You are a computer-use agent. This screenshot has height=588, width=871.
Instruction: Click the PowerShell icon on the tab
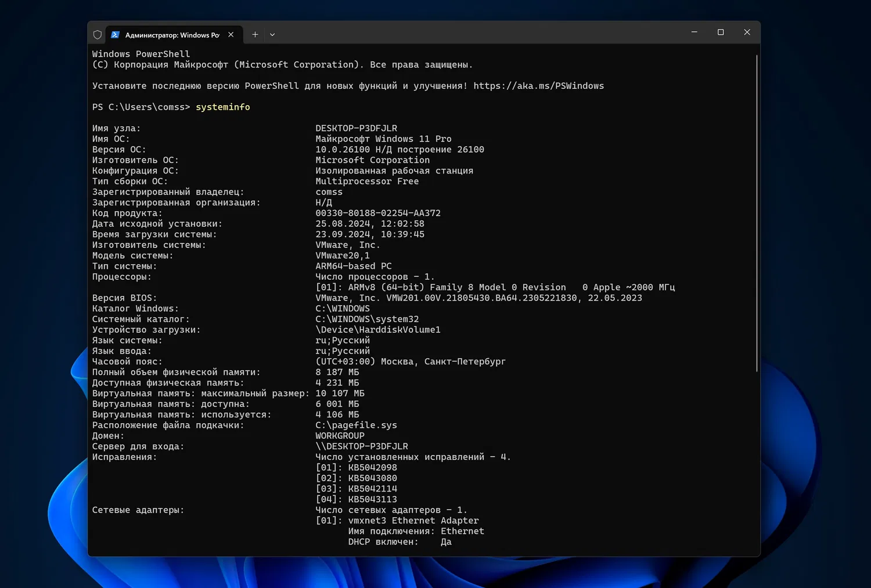point(115,35)
